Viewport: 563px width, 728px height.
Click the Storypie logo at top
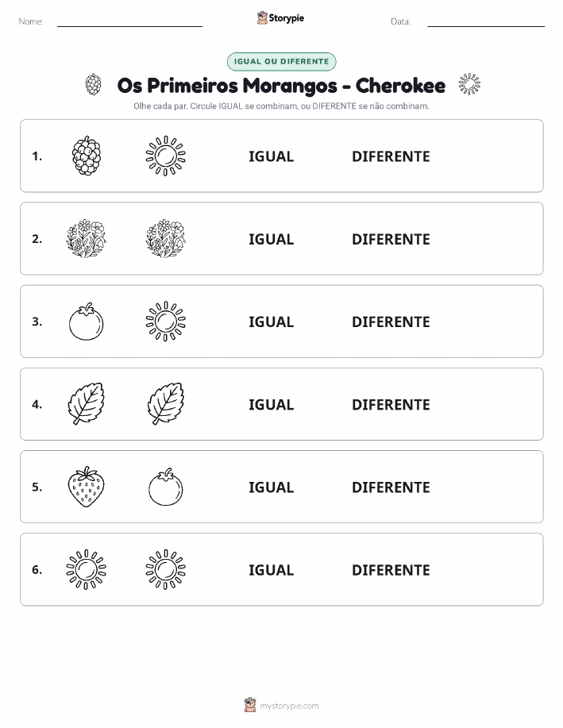(280, 18)
